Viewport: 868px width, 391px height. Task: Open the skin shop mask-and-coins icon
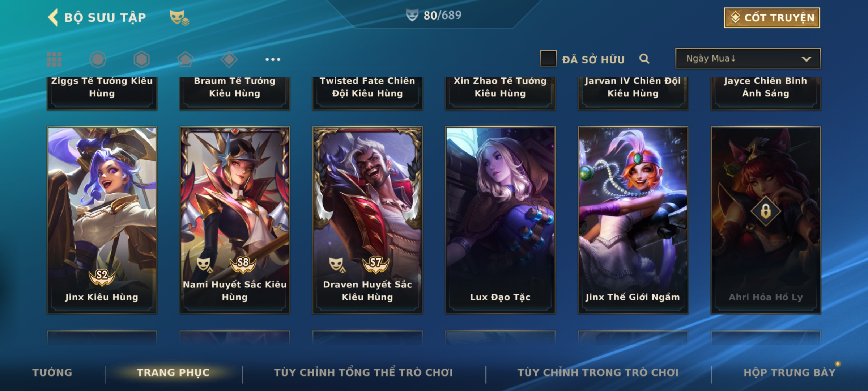click(x=179, y=17)
